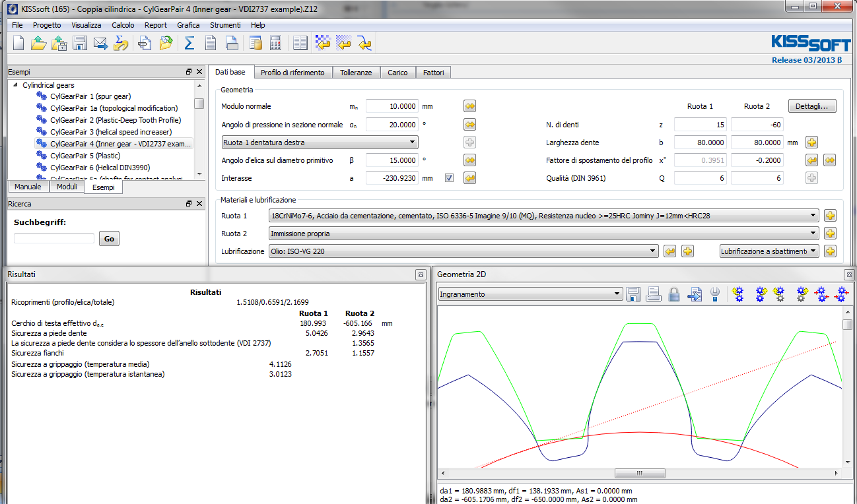Screen dimensions: 857x504
Task: Click the Esempi tree vertical scrollbar
Action: (x=199, y=129)
